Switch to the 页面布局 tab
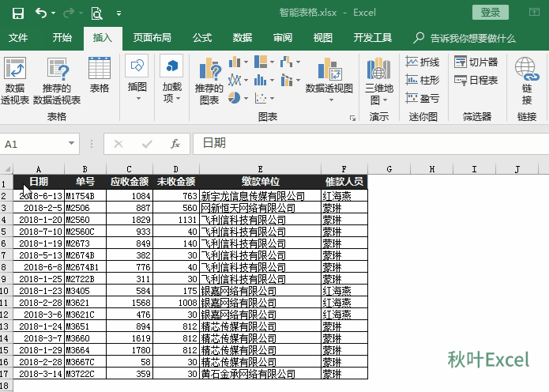Viewport: 549px width, 392px height. tap(152, 38)
